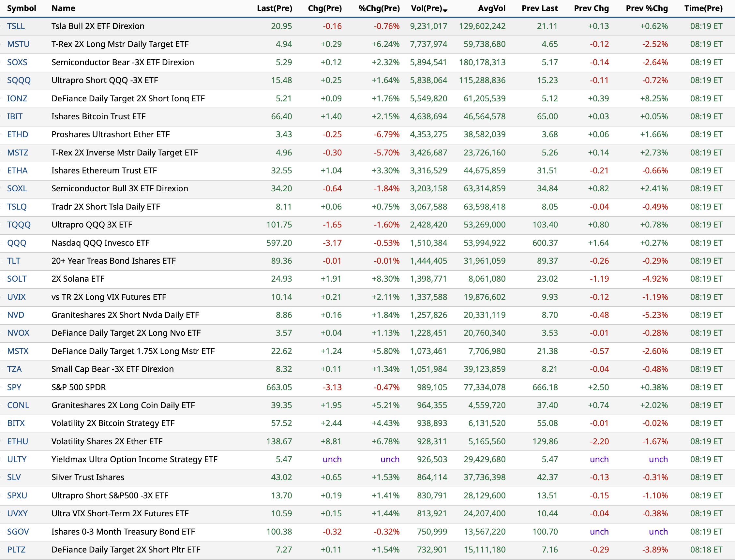Image resolution: width=735 pixels, height=560 pixels.
Task: Sort by AvgVol column header
Action: [491, 8]
